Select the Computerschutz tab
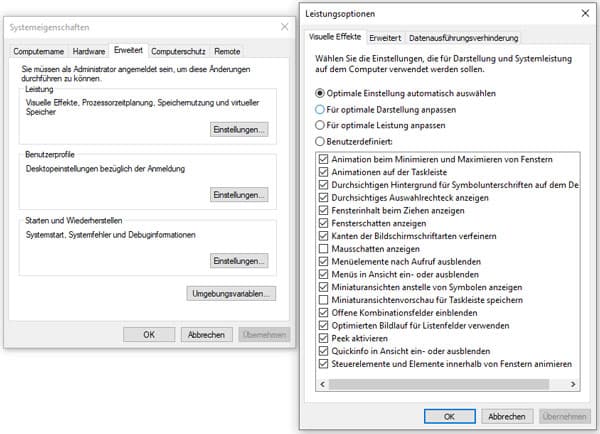This screenshot has width=600, height=434. coord(178,50)
